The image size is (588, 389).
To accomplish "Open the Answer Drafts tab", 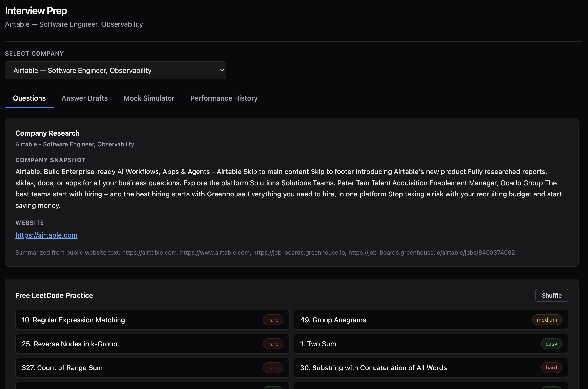I will click(84, 98).
